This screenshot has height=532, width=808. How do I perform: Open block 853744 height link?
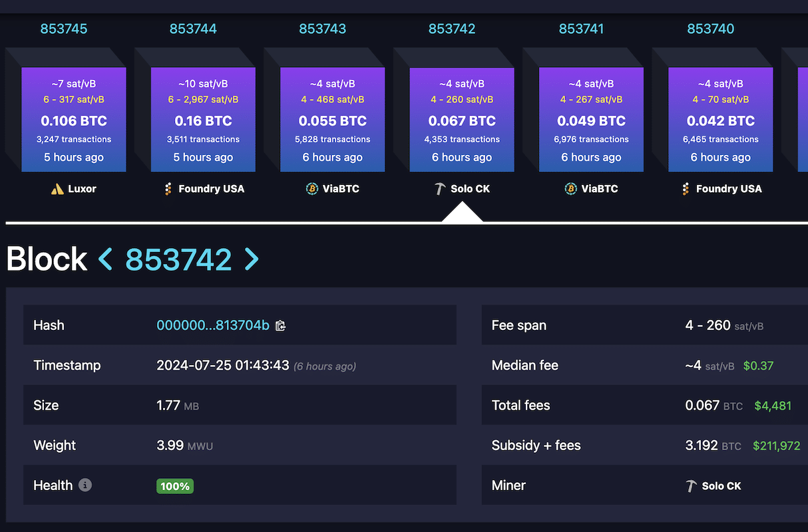(193, 29)
